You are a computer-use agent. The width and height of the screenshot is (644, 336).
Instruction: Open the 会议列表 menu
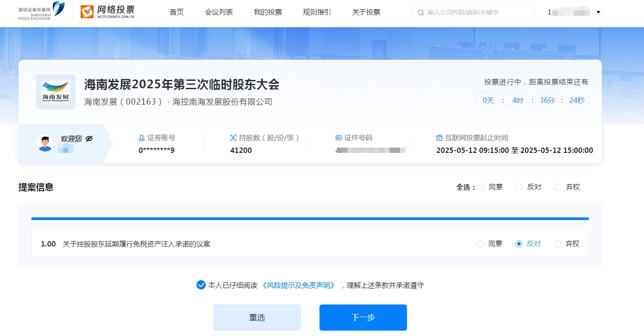click(x=219, y=12)
